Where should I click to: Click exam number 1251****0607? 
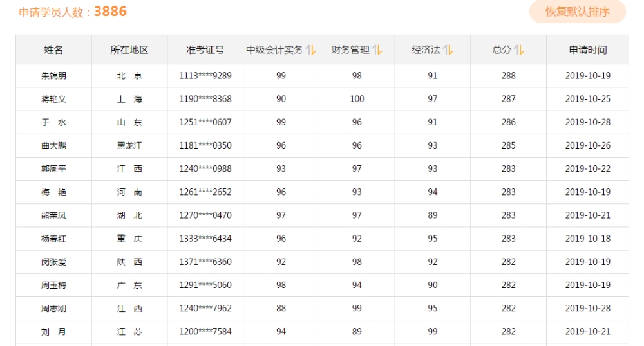tap(205, 123)
